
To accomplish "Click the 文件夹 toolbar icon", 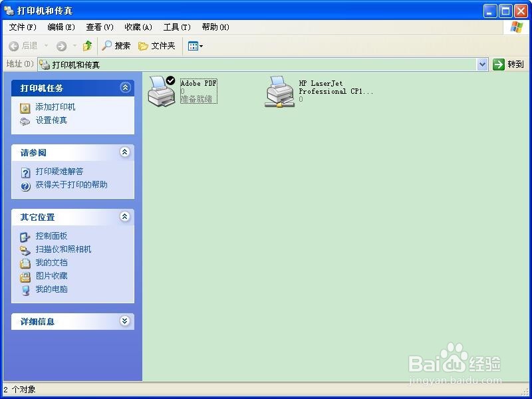I will pos(158,45).
